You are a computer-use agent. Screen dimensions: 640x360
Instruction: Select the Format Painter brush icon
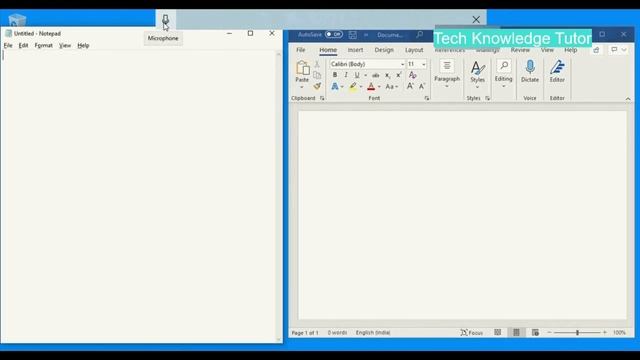(x=317, y=86)
